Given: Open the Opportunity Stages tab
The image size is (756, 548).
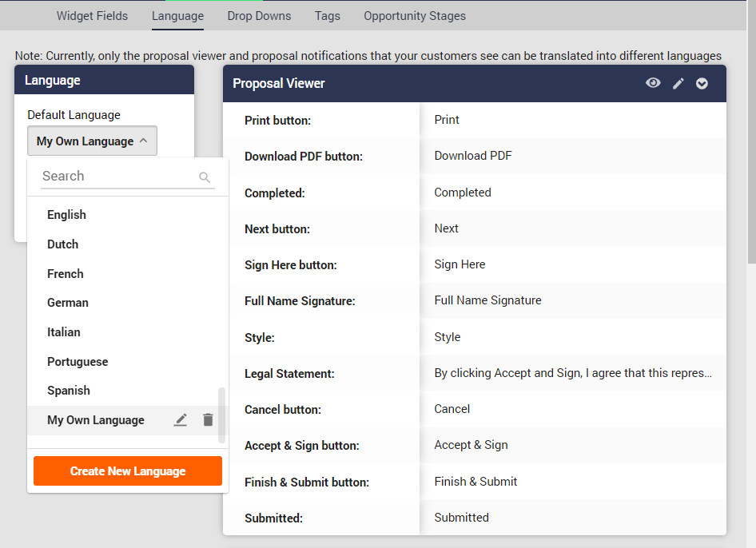Looking at the screenshot, I should 414,16.
